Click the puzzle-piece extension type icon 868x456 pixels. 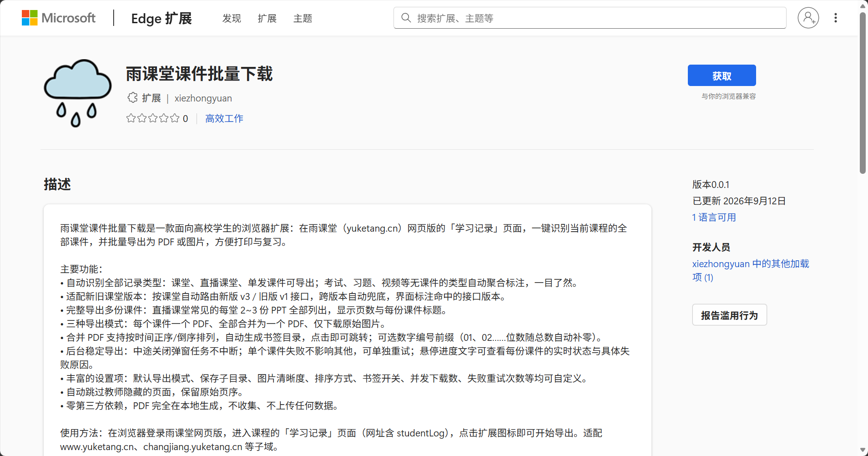132,98
